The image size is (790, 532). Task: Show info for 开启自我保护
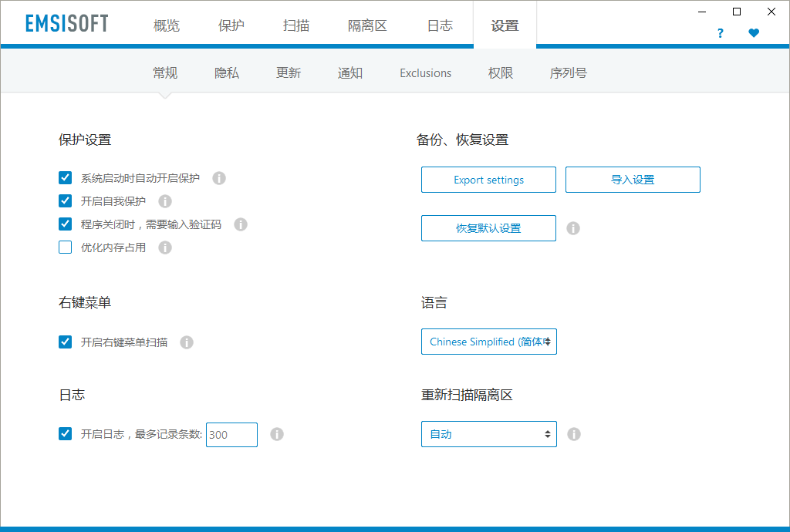(x=165, y=201)
